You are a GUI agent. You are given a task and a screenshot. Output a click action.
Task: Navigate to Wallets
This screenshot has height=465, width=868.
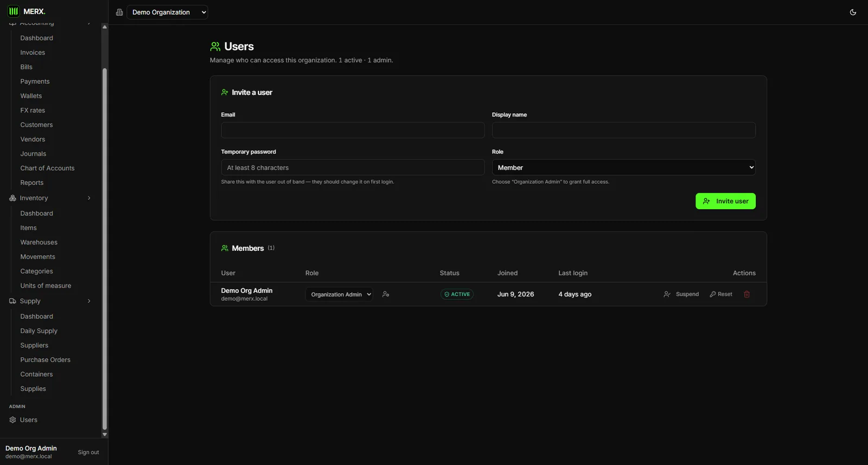[x=31, y=96]
